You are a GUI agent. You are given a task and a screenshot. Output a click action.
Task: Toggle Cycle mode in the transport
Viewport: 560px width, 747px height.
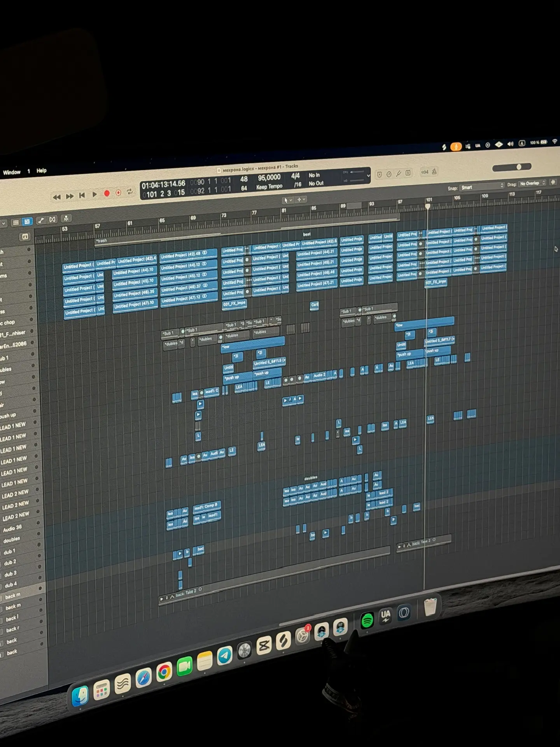(x=130, y=191)
